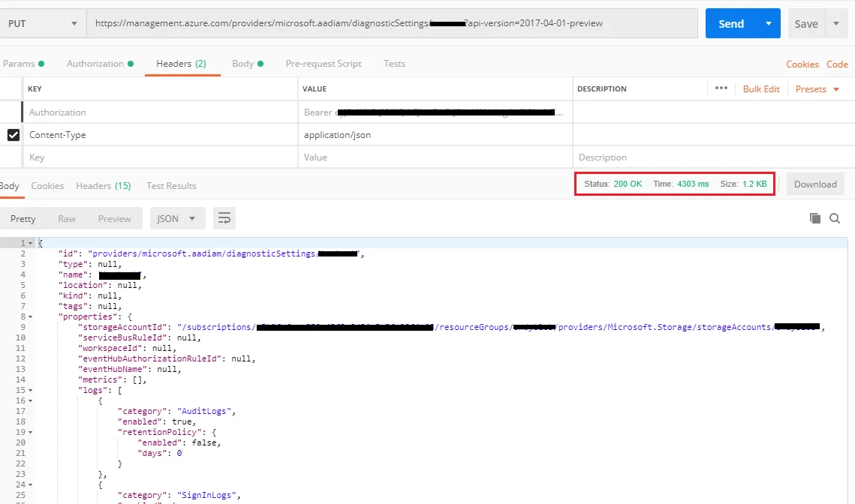
Task: Collapse retentionPolicy at line 19
Action: (x=31, y=432)
